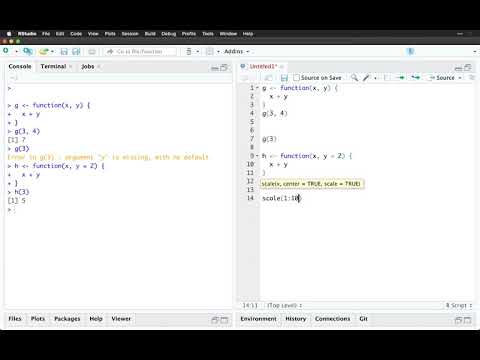Collapse the function fold arrow on line 1
This screenshot has height=360, width=480.
tap(257, 88)
